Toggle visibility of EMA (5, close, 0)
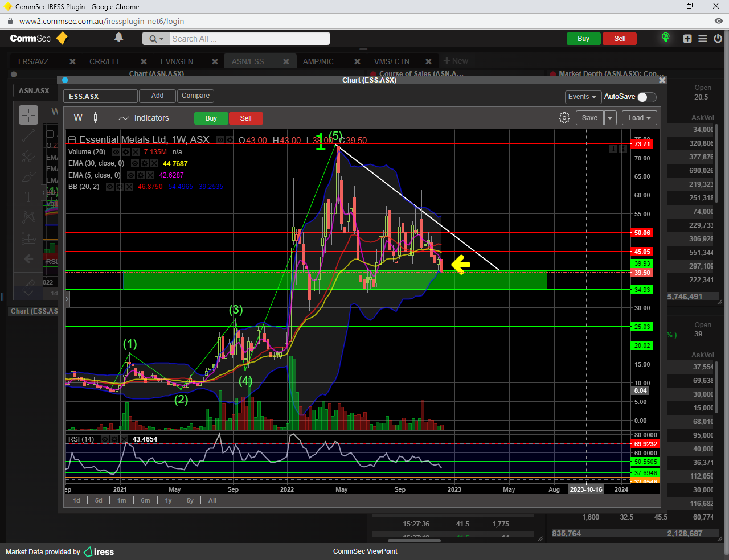The height and width of the screenshot is (560, 729). [131, 175]
